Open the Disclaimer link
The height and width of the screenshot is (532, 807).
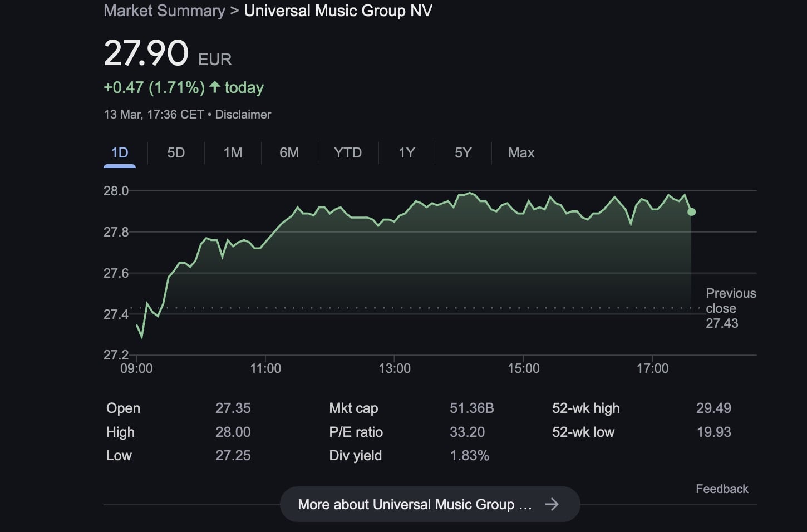click(x=243, y=115)
